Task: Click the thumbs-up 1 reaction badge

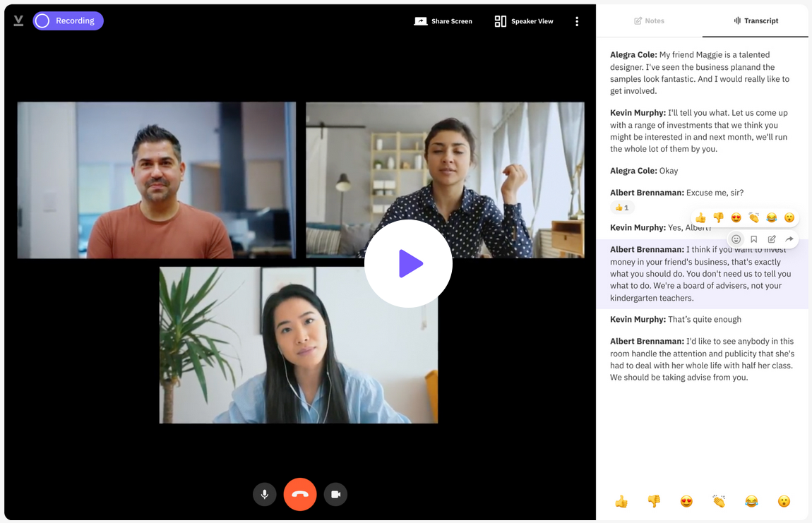Action: click(x=622, y=208)
